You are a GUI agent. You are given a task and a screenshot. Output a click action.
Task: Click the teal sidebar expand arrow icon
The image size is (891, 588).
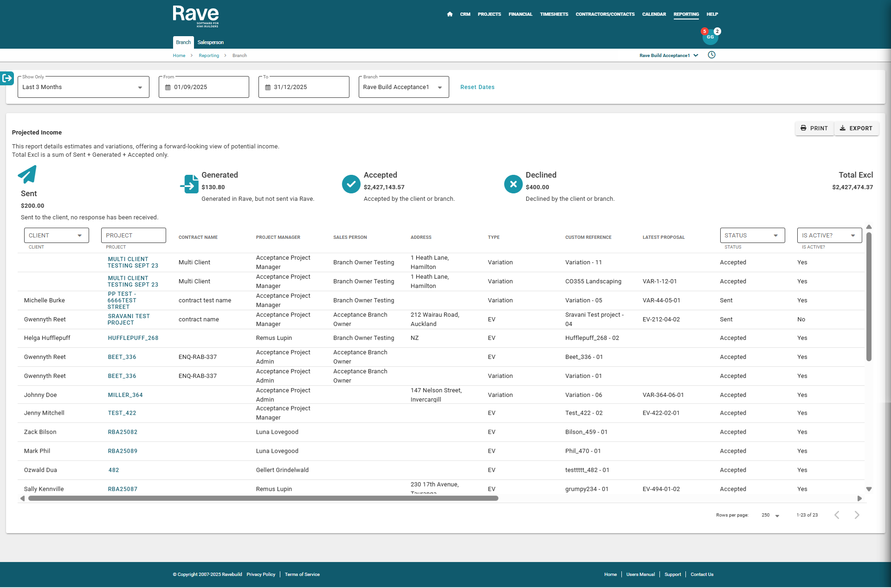tap(7, 78)
